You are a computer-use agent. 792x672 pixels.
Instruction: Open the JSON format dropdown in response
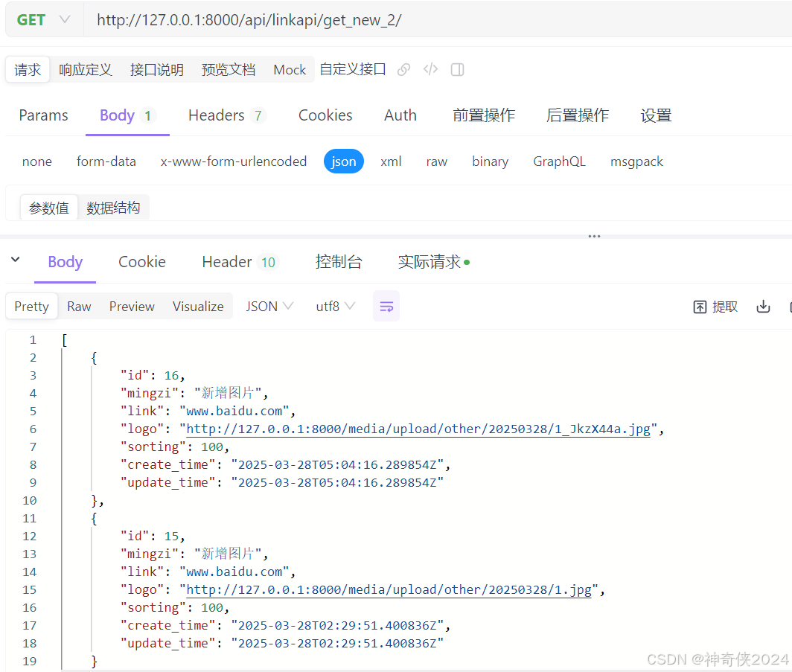pyautogui.click(x=269, y=306)
